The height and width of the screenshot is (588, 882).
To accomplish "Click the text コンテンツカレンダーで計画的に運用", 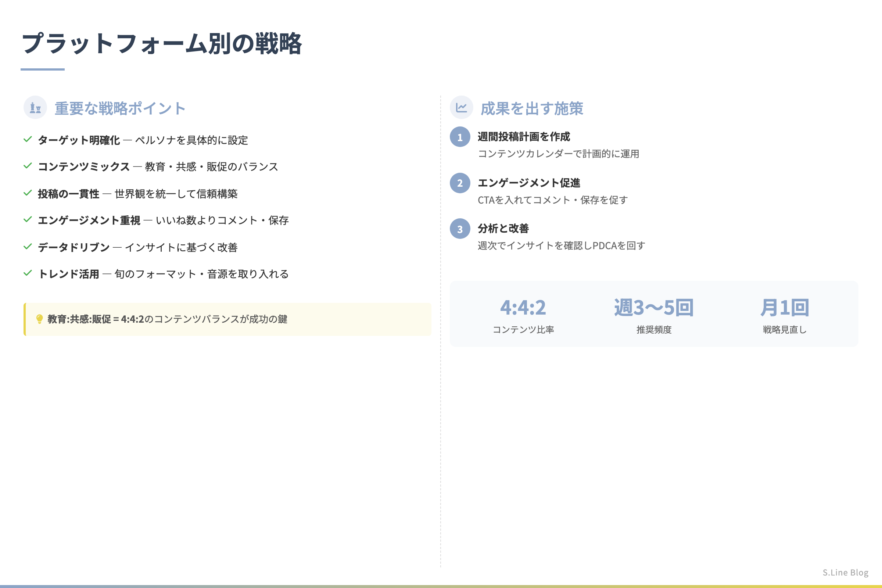I will pyautogui.click(x=558, y=154).
